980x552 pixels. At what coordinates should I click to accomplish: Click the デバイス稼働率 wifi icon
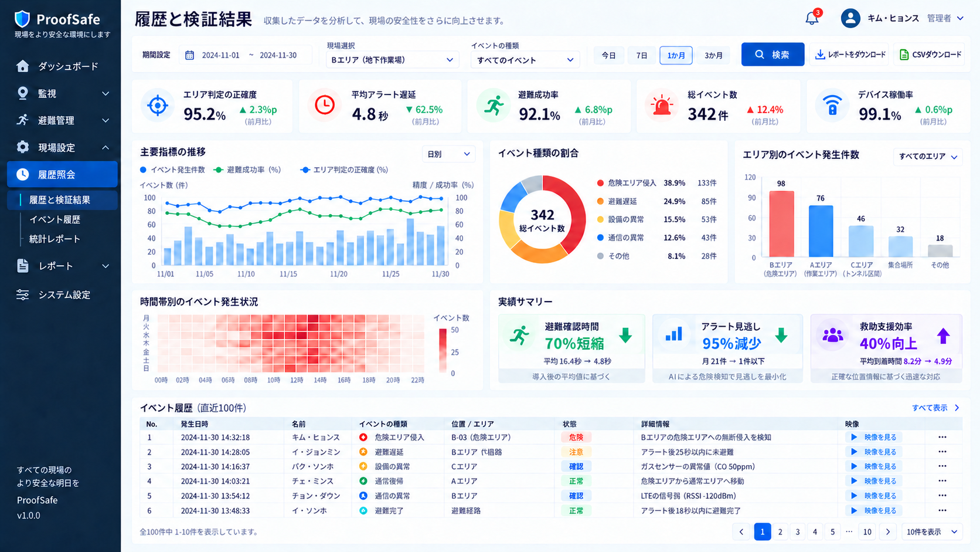832,106
